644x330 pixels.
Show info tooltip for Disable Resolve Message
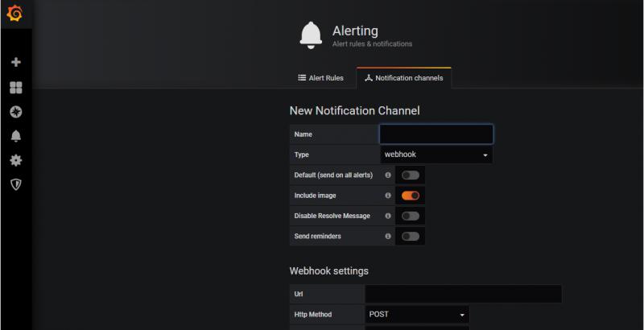[388, 216]
